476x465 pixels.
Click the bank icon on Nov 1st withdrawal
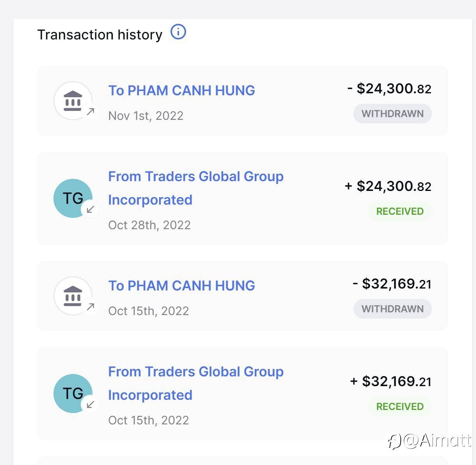(73, 101)
